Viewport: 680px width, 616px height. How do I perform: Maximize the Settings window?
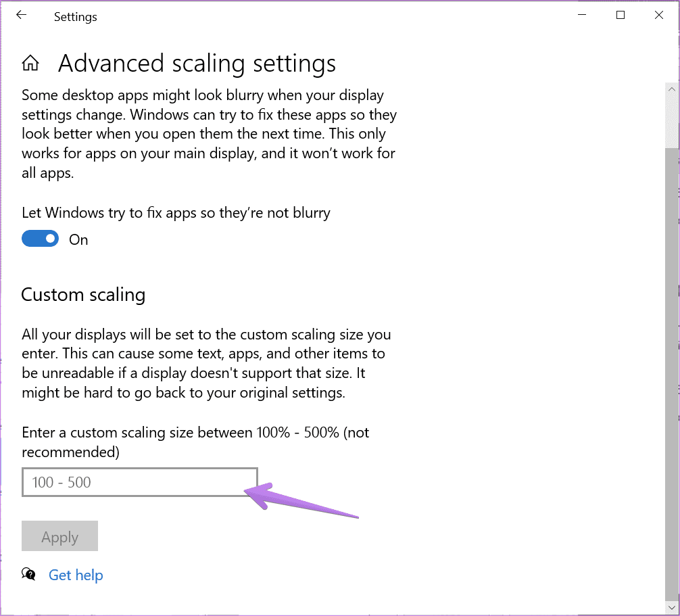(x=621, y=15)
